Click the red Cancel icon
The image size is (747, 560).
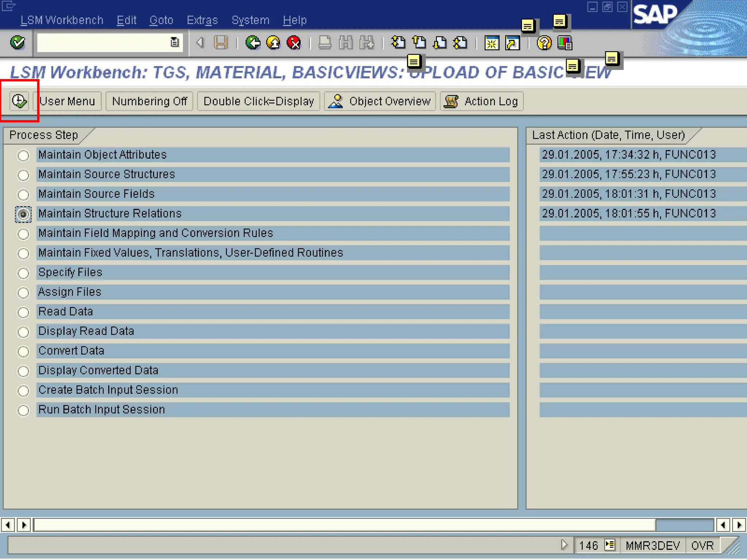tap(294, 43)
